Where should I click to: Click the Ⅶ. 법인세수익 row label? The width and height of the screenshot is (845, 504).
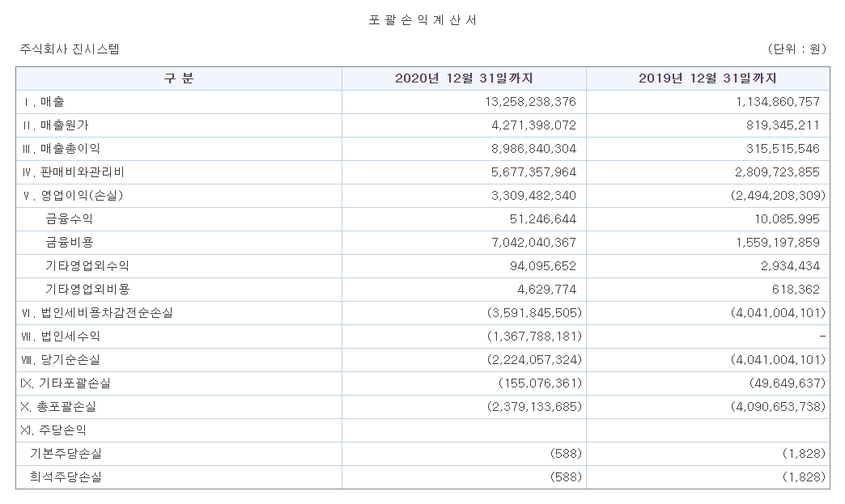click(x=61, y=337)
